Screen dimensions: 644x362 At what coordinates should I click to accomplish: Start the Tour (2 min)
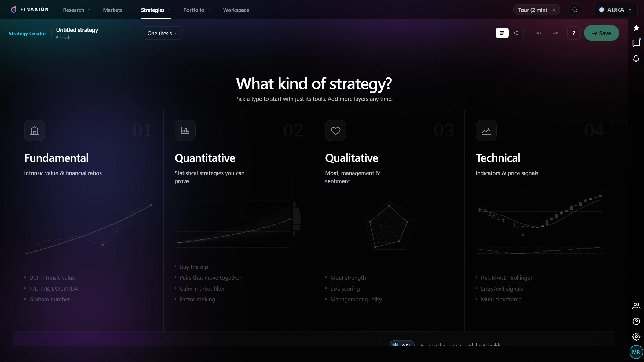tap(532, 10)
